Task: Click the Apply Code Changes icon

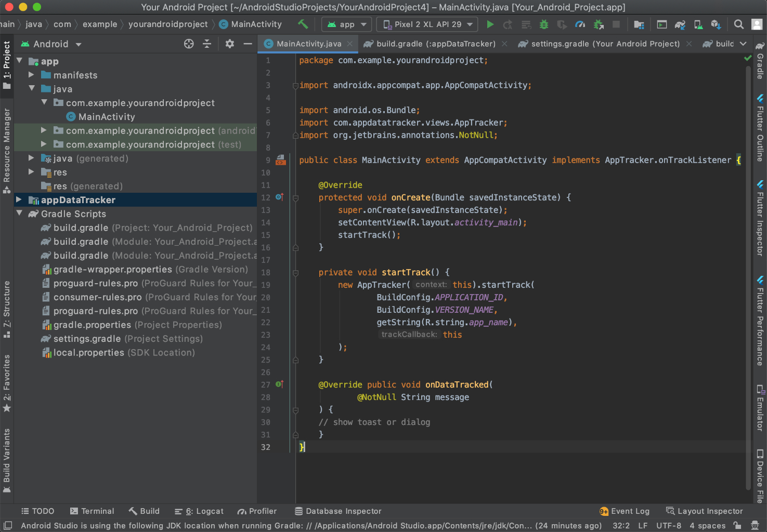Action: tap(526, 24)
